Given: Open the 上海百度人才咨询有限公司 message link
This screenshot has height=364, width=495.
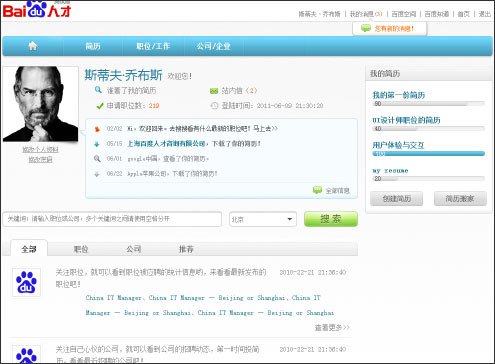Looking at the screenshot, I should point(166,144).
